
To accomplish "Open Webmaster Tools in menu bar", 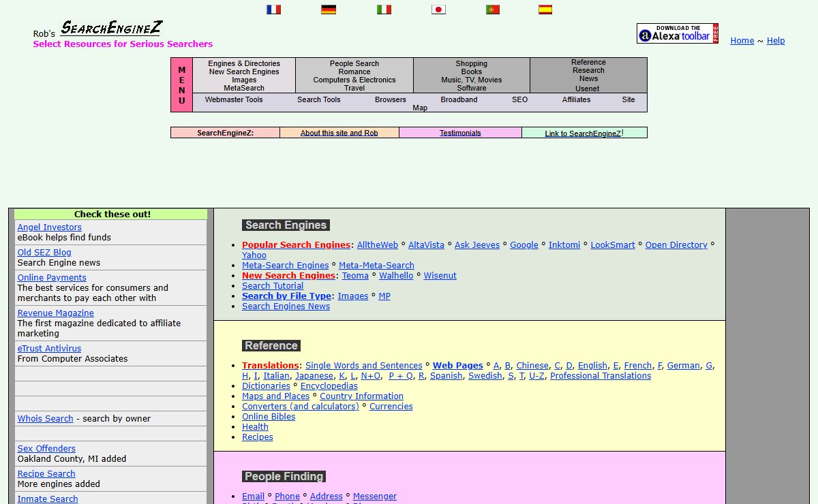I will pyautogui.click(x=234, y=99).
